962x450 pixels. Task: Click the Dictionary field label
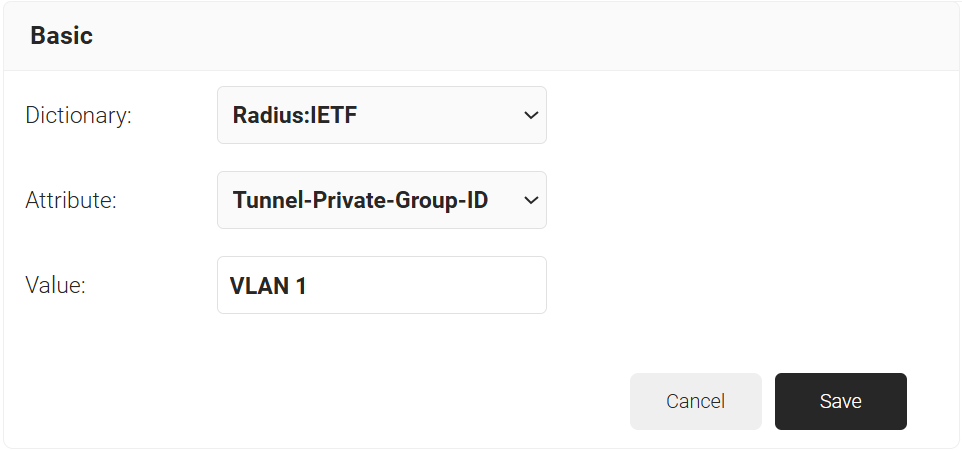[x=78, y=115]
